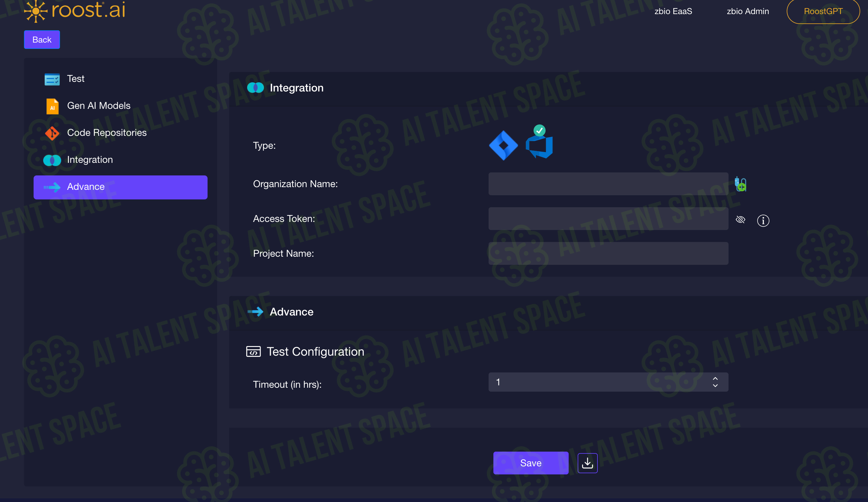Click the Access Token label
The image size is (868, 502).
pos(284,219)
